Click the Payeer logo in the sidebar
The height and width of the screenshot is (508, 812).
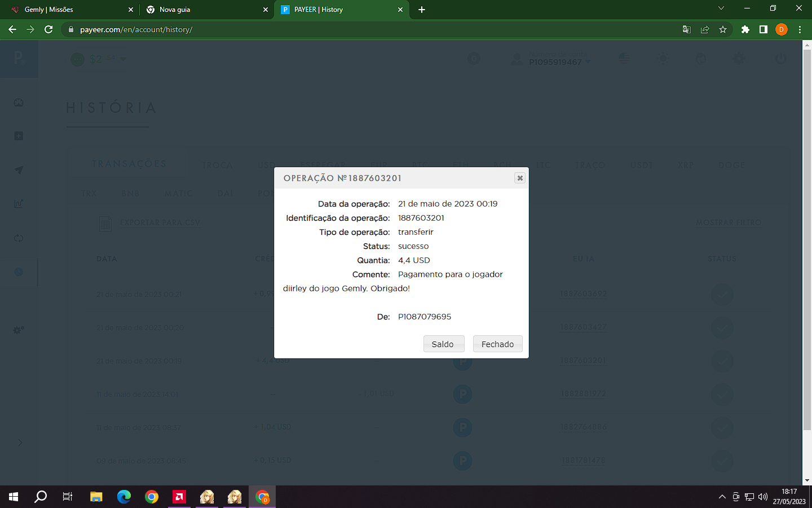19,58
